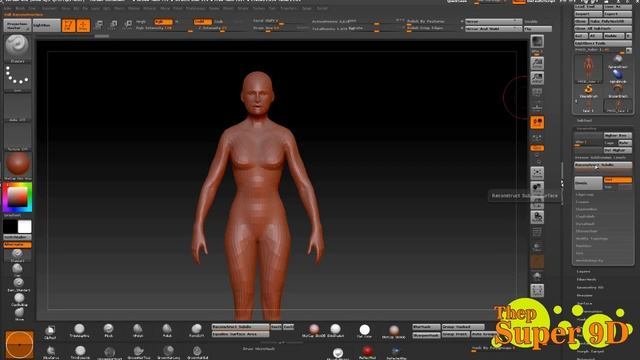
Task: Select the Pinch brush in bottom shelf
Action: point(108,330)
